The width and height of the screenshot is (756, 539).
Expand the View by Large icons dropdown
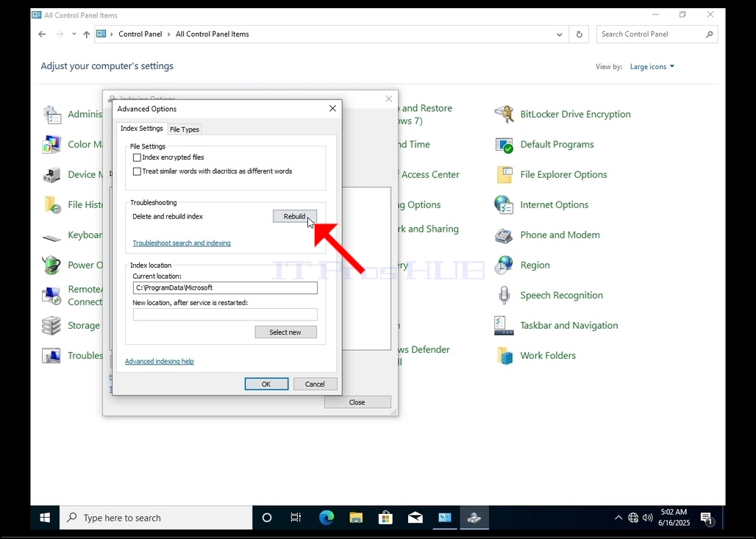point(652,66)
